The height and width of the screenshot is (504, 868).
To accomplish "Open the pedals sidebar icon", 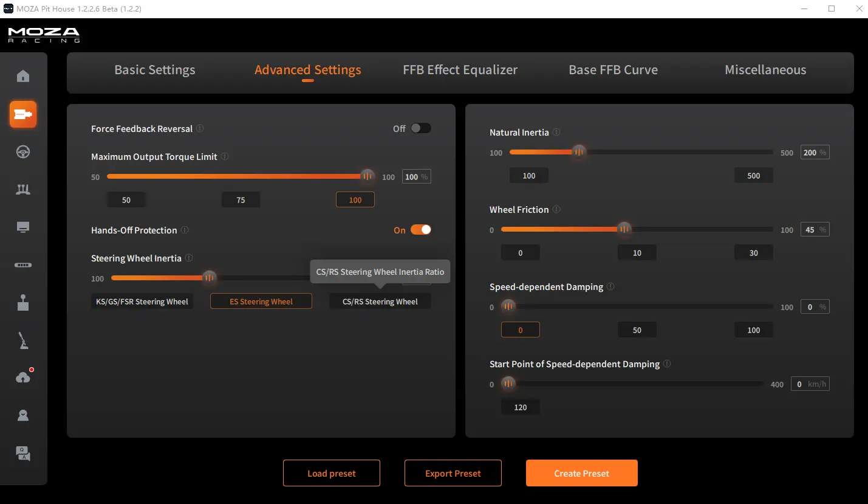I will [23, 190].
